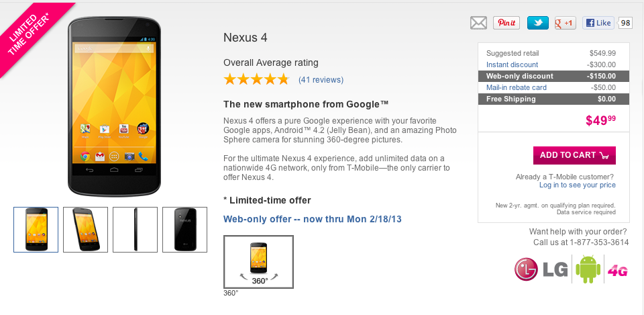Click the email share envelope icon
644x315 pixels.
[x=478, y=23]
